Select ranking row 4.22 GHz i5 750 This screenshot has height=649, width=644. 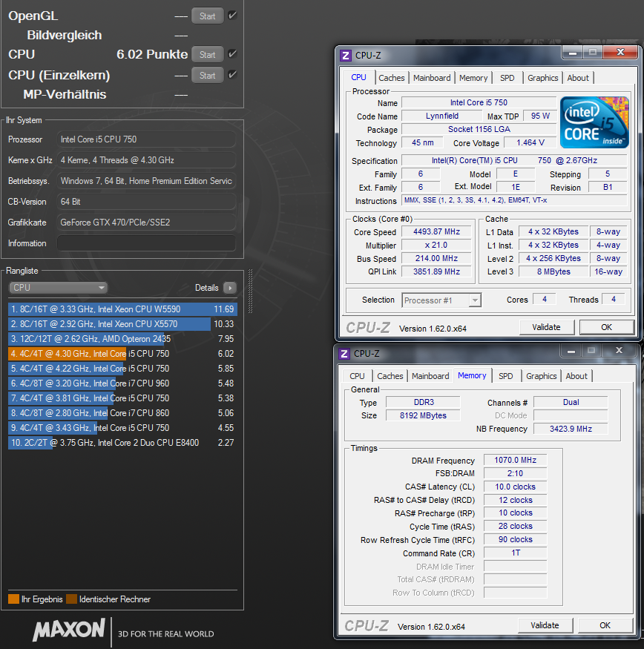click(x=122, y=369)
